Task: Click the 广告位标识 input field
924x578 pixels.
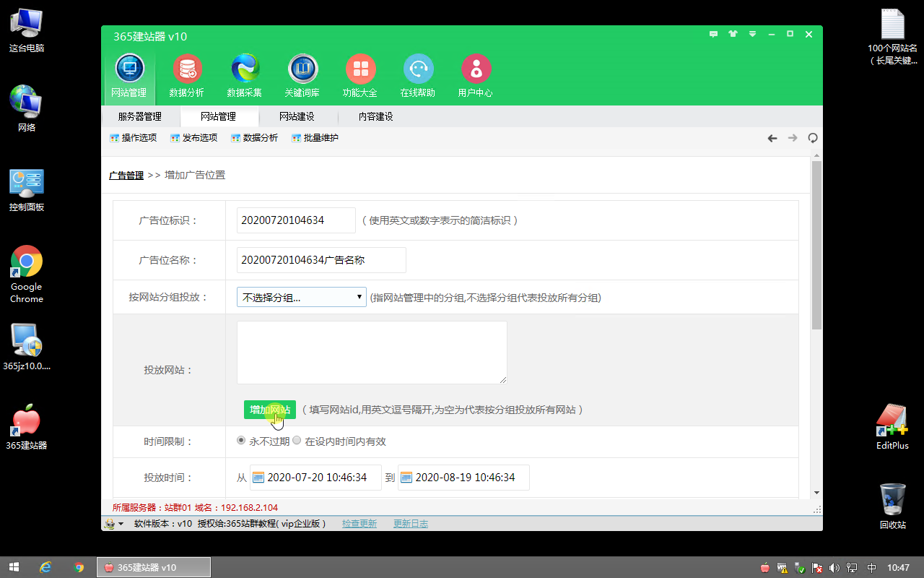Action: [296, 220]
